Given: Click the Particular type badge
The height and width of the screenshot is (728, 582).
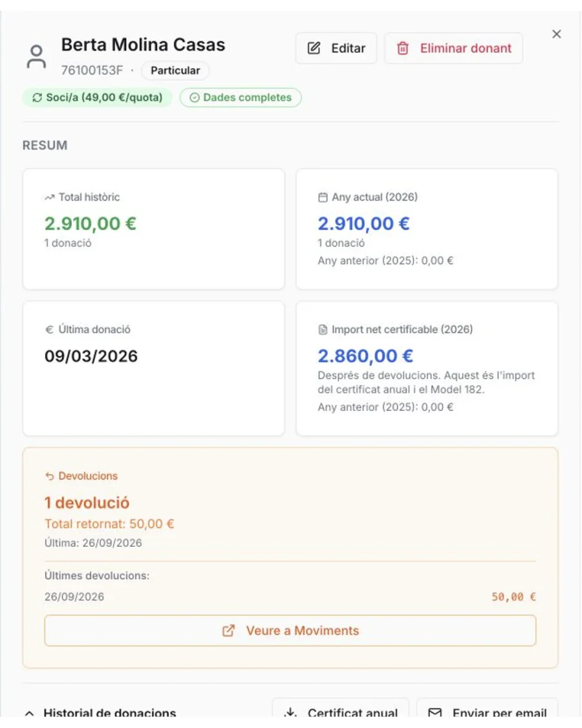Looking at the screenshot, I should (x=175, y=71).
